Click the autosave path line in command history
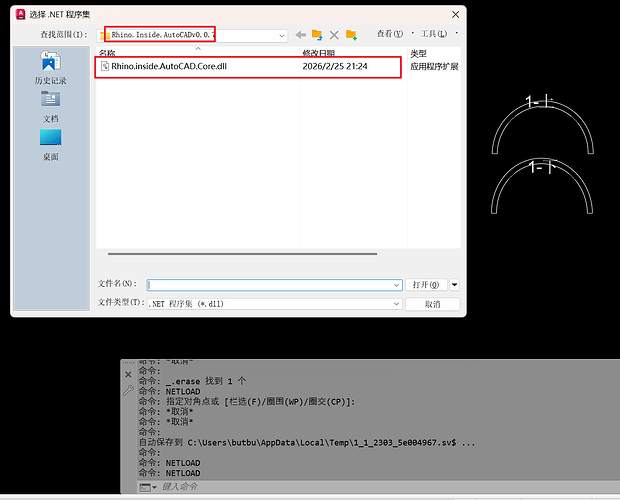The height and width of the screenshot is (500, 620). click(307, 442)
